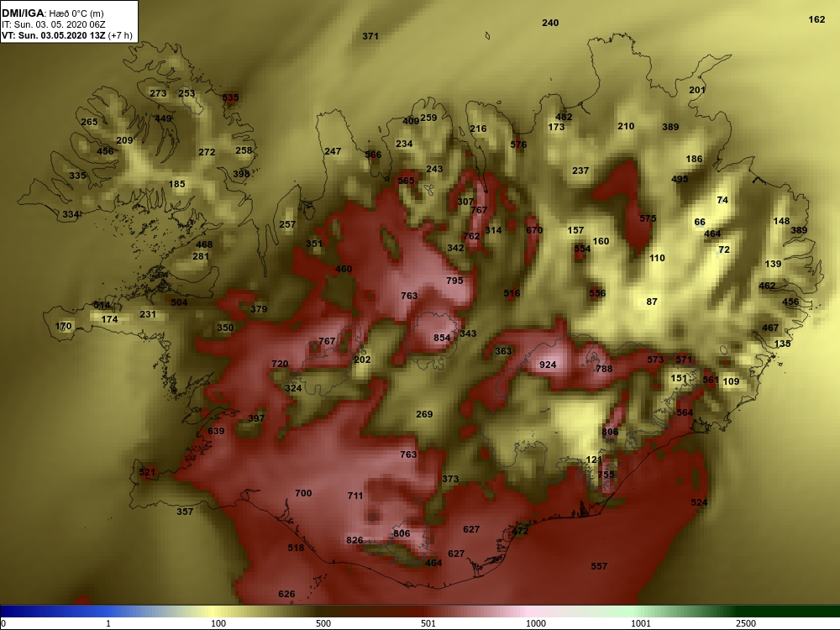Click the 535 label in Westfjords
The height and width of the screenshot is (630, 840).
pyautogui.click(x=230, y=98)
